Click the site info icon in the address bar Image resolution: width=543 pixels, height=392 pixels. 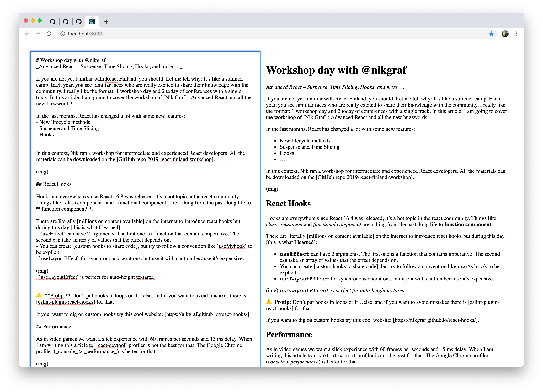click(63, 34)
